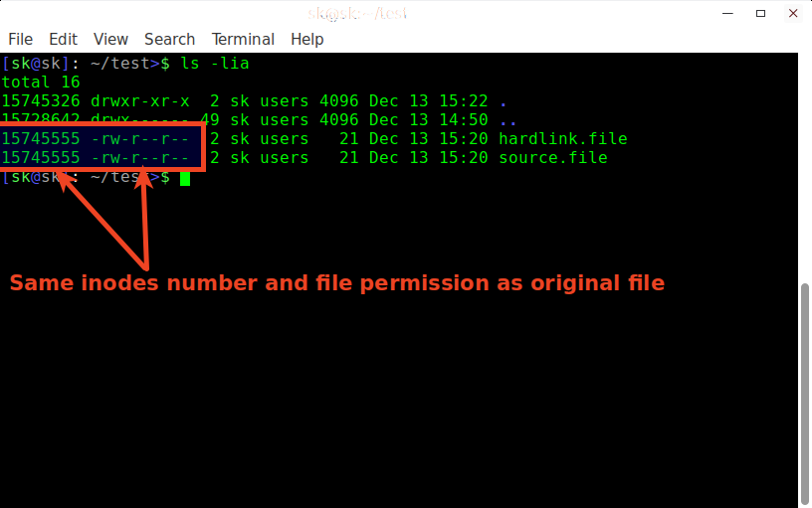This screenshot has height=508, width=812.
Task: Close the terminal window
Action: [793, 14]
